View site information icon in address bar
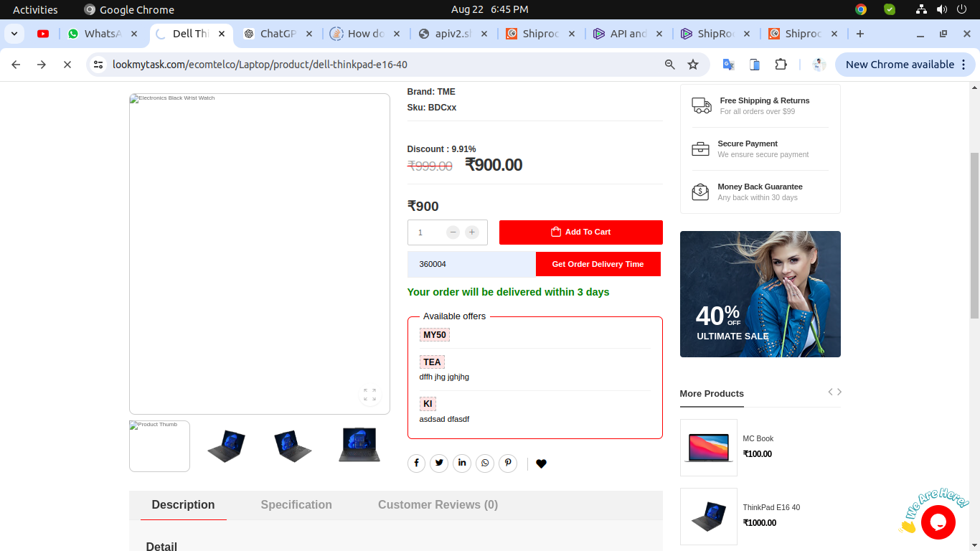 (99, 65)
